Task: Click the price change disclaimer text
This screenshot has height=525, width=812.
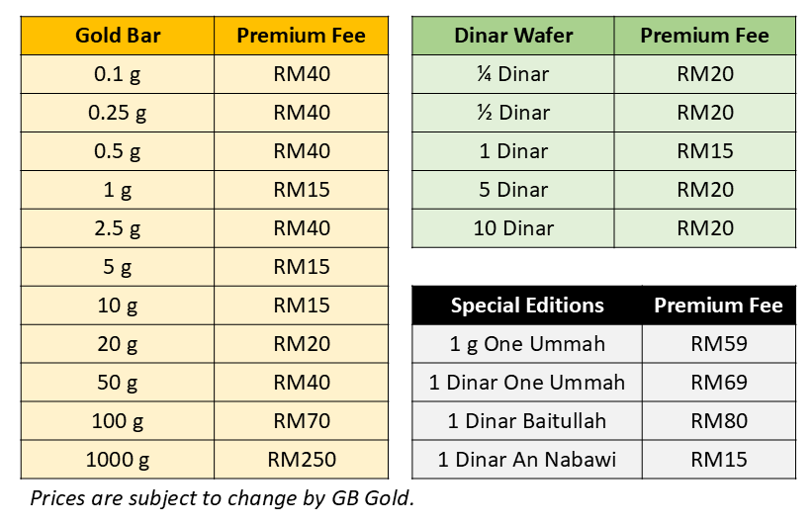Action: click(x=223, y=498)
